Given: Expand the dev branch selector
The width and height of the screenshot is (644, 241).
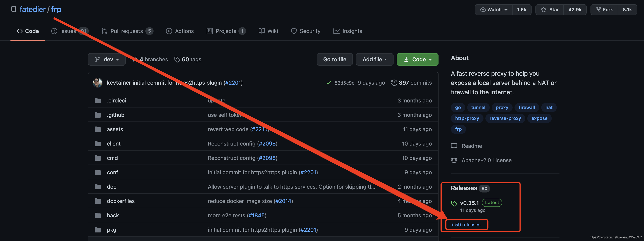Looking at the screenshot, I should [x=107, y=59].
